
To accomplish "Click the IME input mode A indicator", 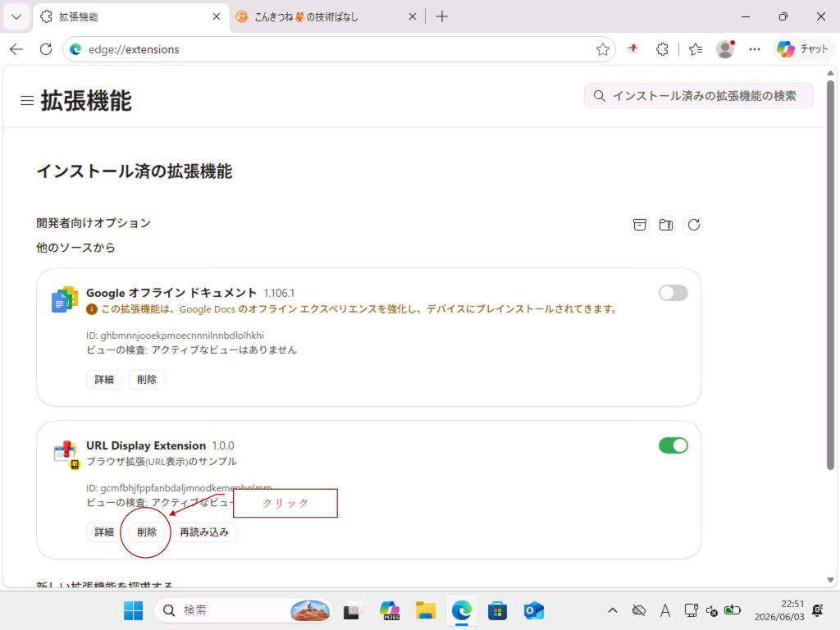I will pyautogui.click(x=664, y=610).
